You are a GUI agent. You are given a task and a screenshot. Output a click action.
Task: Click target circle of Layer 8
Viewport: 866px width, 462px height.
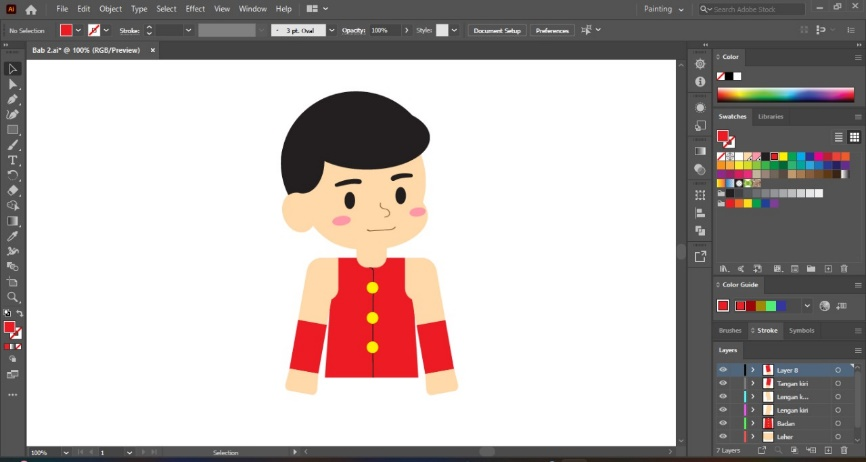(838, 370)
